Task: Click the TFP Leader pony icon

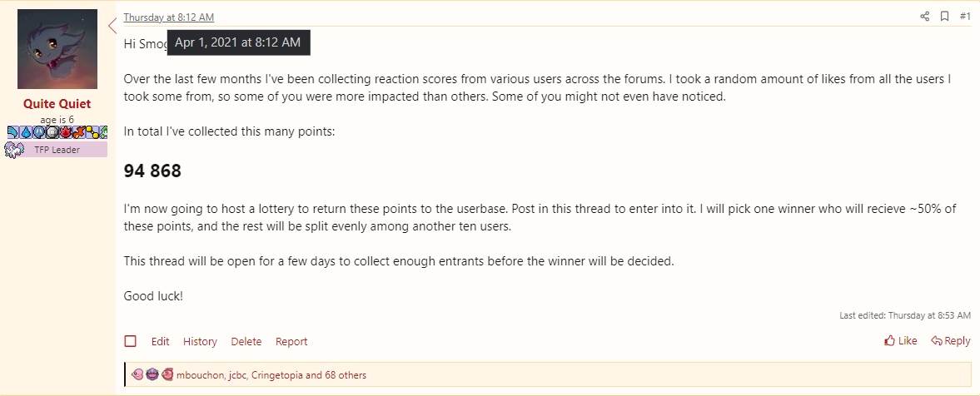Action: pos(13,150)
